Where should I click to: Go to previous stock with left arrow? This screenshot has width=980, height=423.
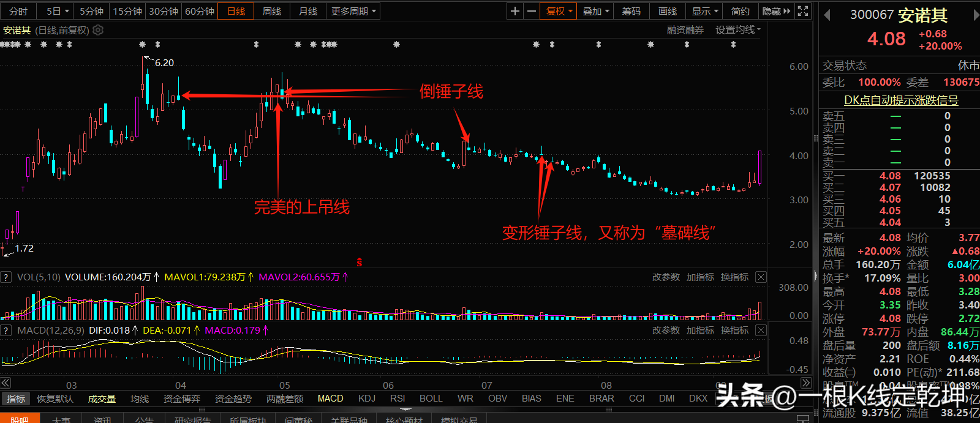(827, 15)
